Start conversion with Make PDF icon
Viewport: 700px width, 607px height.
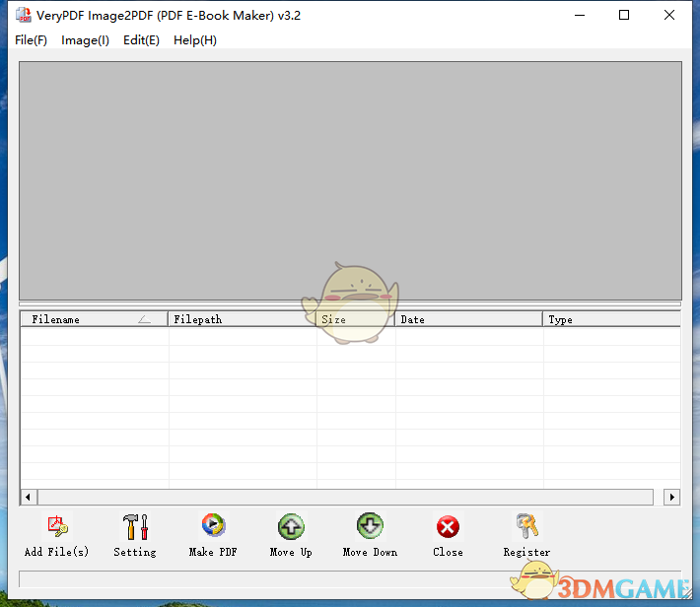[x=213, y=525]
